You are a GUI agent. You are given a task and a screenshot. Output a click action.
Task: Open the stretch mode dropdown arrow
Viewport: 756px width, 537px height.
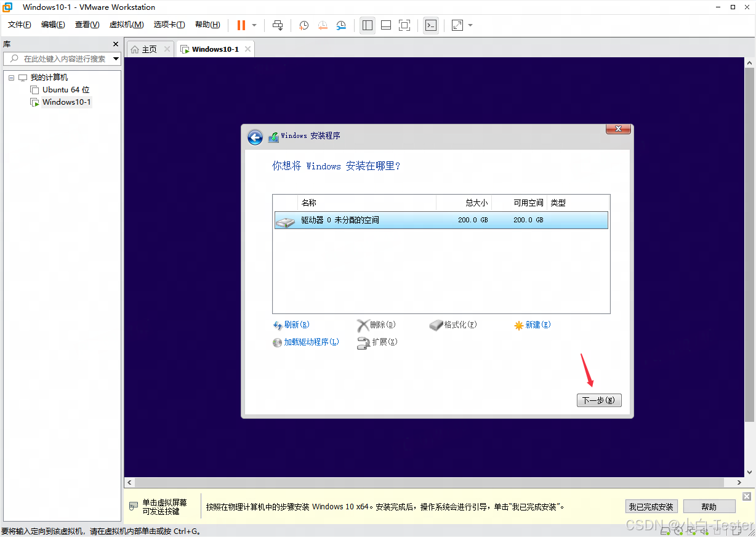click(470, 25)
